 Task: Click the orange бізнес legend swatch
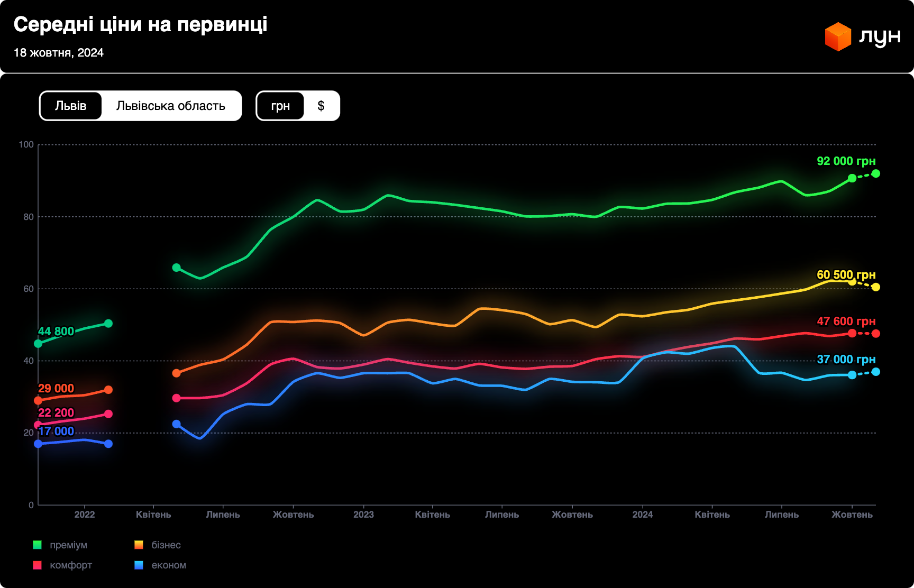(x=139, y=545)
